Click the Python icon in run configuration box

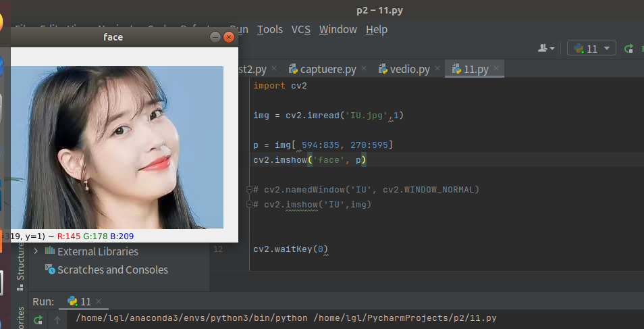tap(579, 49)
